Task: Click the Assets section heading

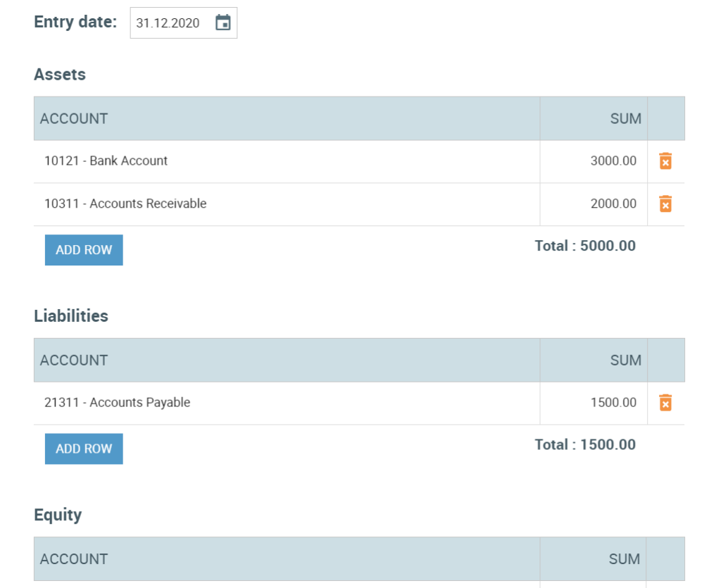Action: coord(59,75)
